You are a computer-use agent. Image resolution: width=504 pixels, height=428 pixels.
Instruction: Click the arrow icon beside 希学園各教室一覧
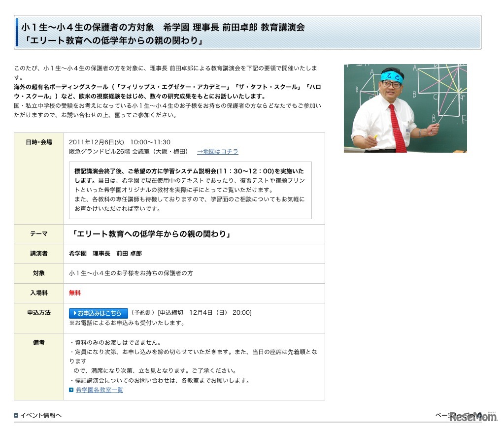[71, 390]
